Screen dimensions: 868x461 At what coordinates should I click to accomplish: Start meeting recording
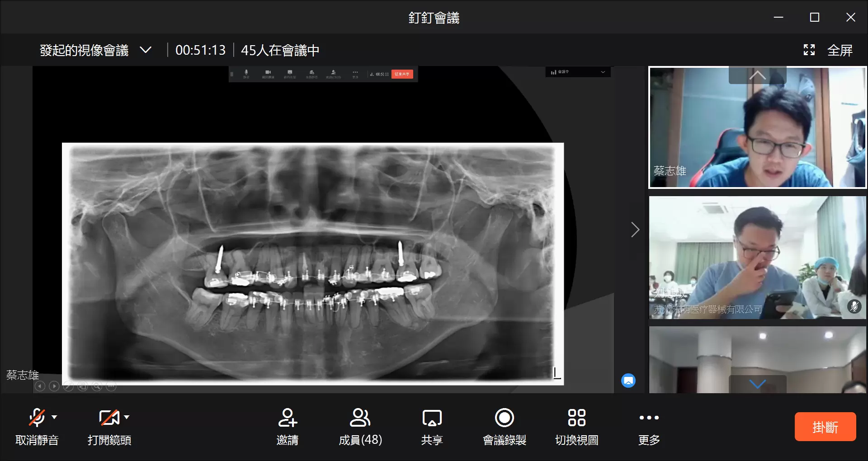click(504, 418)
